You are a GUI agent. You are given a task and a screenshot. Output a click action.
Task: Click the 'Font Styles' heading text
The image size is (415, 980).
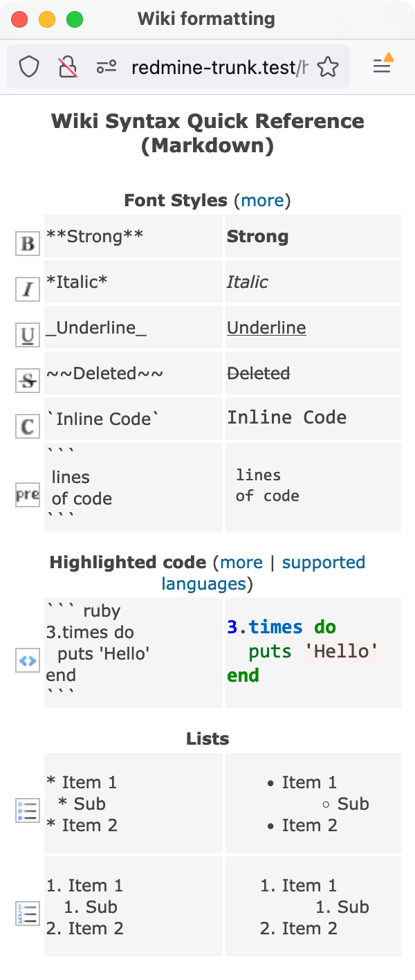point(176,201)
